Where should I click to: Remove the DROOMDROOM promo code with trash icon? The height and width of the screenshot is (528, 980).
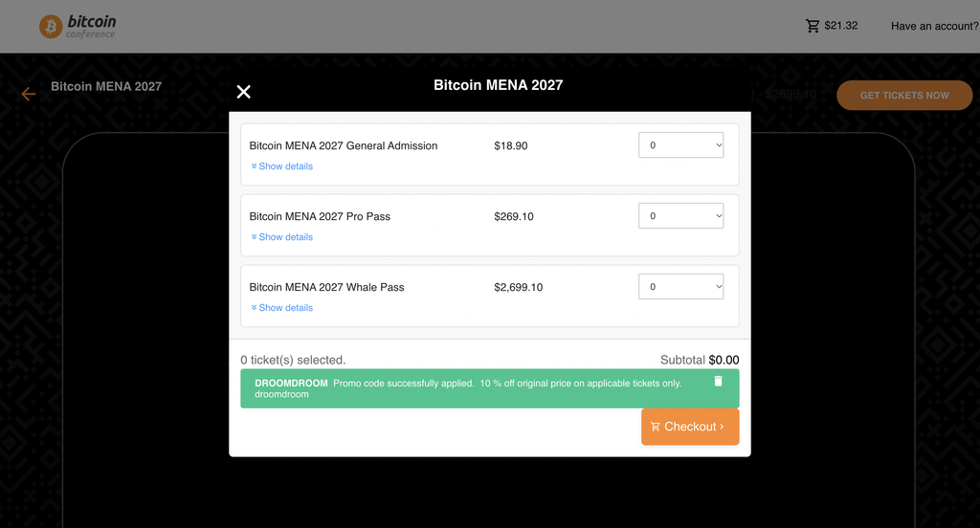tap(718, 381)
